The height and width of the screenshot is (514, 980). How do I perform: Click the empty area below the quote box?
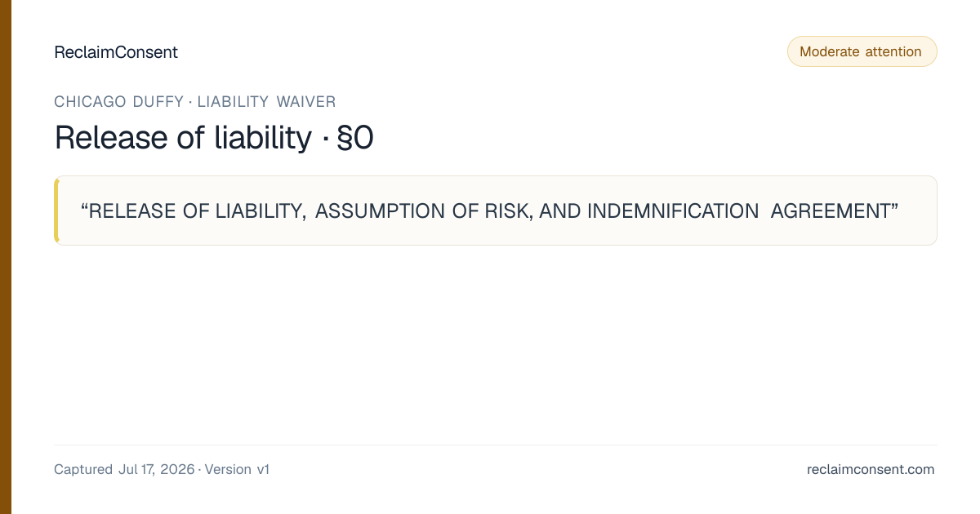(x=496, y=344)
